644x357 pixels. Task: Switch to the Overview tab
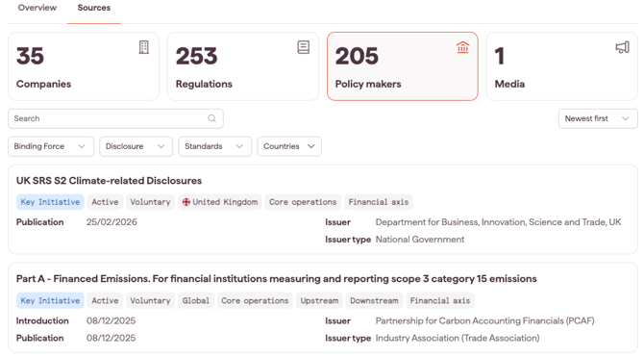coord(37,8)
